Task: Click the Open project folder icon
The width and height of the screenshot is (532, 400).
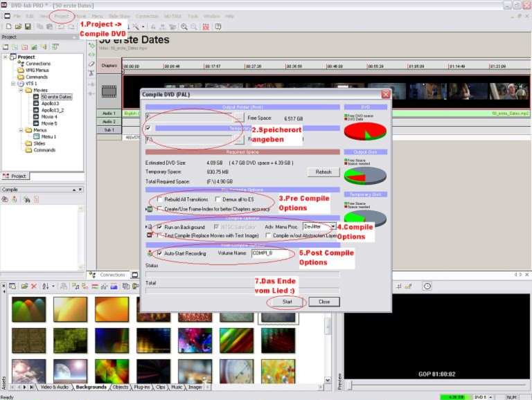Action: coord(17,26)
